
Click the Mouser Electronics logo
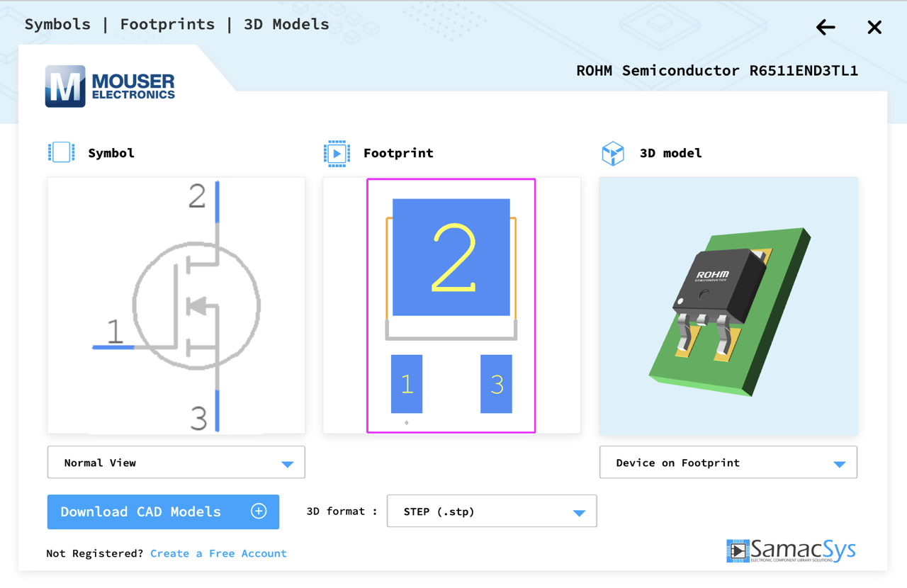[x=110, y=86]
